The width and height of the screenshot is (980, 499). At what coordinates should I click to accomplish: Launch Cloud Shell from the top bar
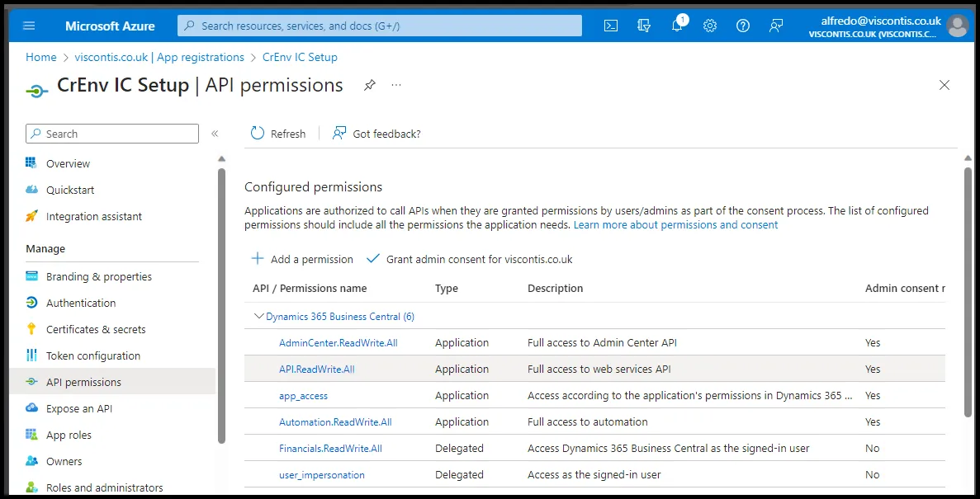(x=611, y=26)
